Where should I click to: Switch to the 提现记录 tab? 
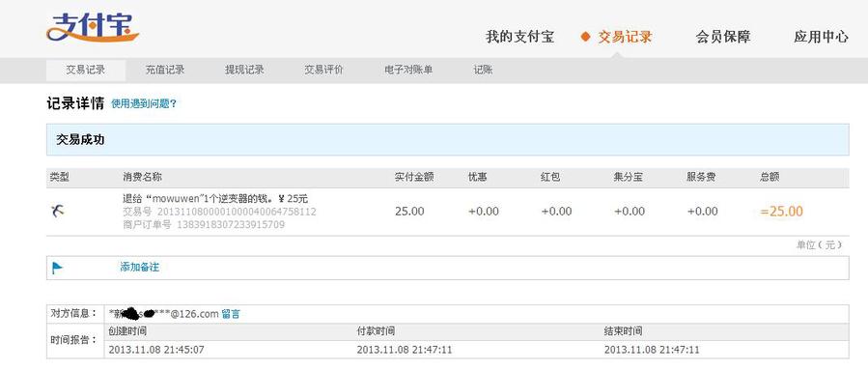[244, 71]
